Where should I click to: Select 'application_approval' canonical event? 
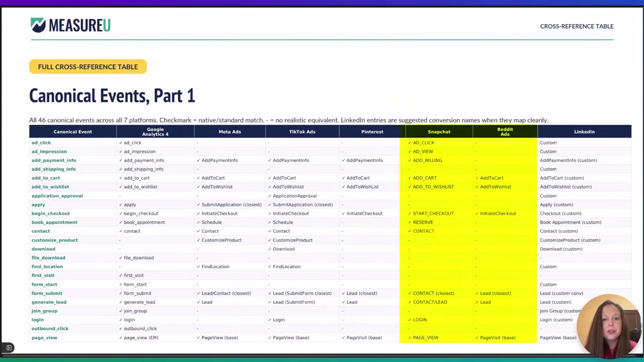57,196
